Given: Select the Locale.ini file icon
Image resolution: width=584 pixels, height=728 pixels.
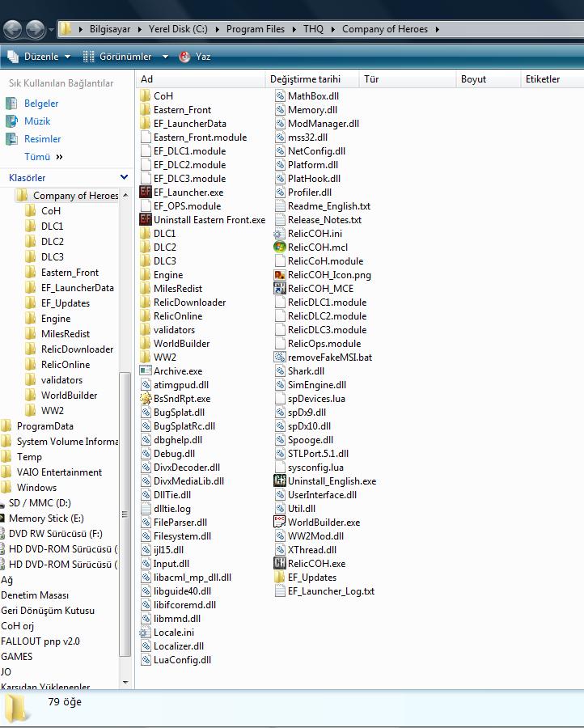Looking at the screenshot, I should click(146, 633).
